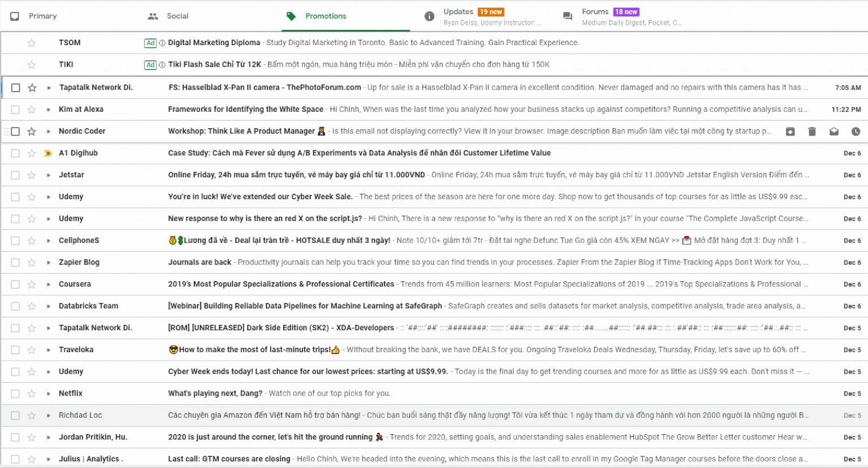This screenshot has width=868, height=468.
Task: Open the Digital Marketing Diploma ad
Action: coord(434,43)
